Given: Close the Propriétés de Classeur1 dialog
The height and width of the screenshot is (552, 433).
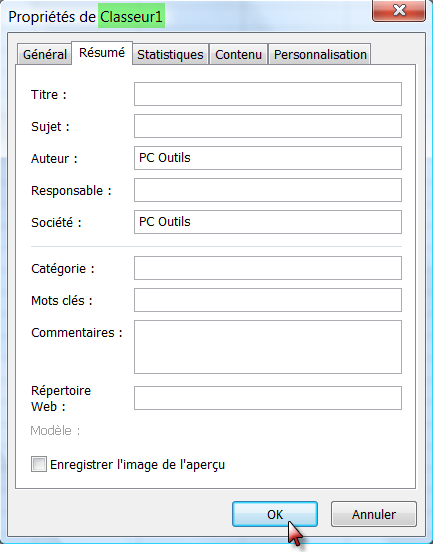Looking at the screenshot, I should (399, 11).
